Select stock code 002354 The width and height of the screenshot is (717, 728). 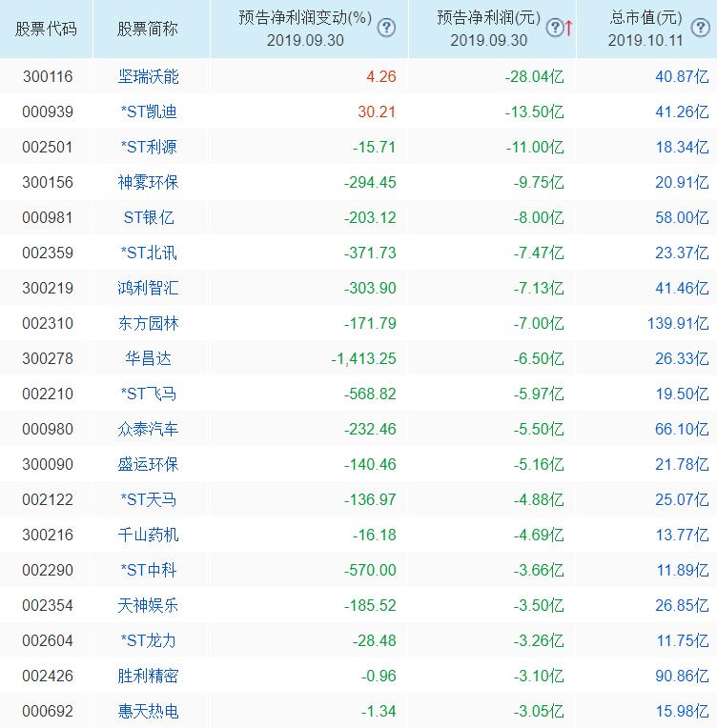pyautogui.click(x=48, y=605)
